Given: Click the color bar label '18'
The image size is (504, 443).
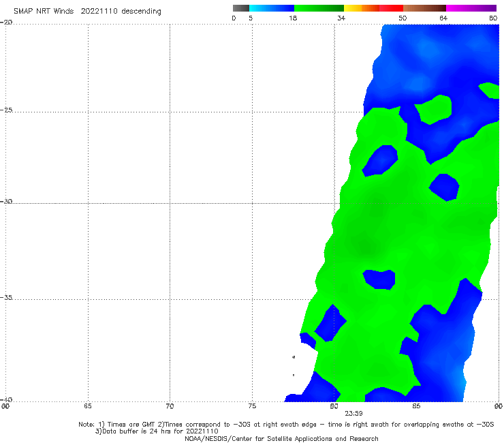Looking at the screenshot, I should tap(293, 18).
